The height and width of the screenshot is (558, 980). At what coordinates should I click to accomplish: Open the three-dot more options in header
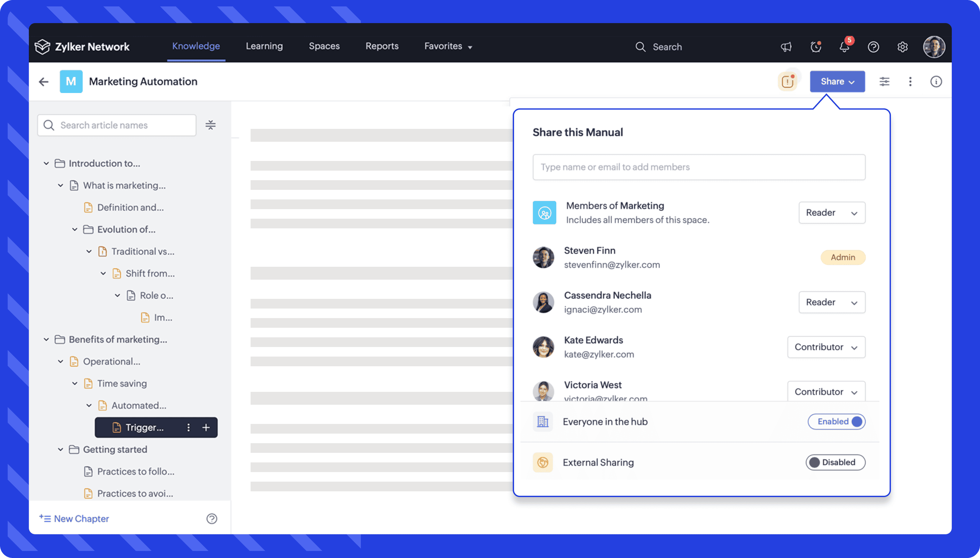pyautogui.click(x=910, y=81)
